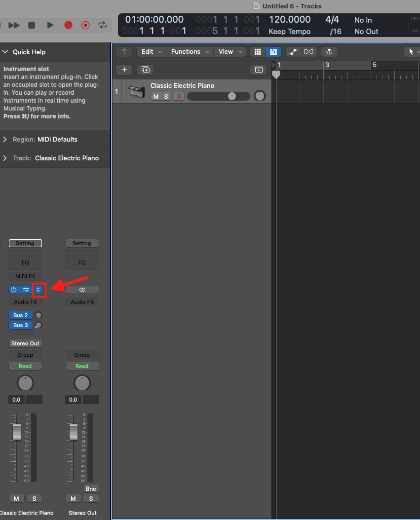Viewport: 420px width, 520px height.
Task: Mute the Classic Electric Piano track
Action: [x=155, y=96]
